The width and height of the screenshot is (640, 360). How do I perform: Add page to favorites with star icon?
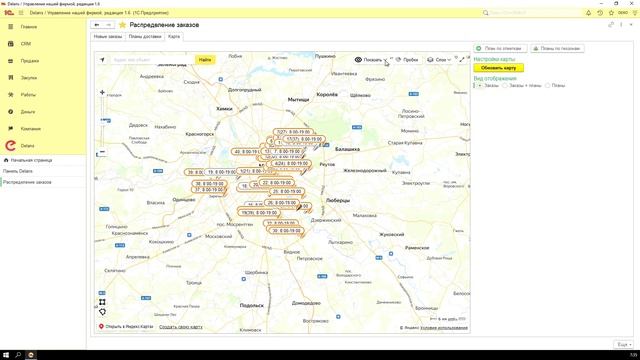tap(122, 25)
